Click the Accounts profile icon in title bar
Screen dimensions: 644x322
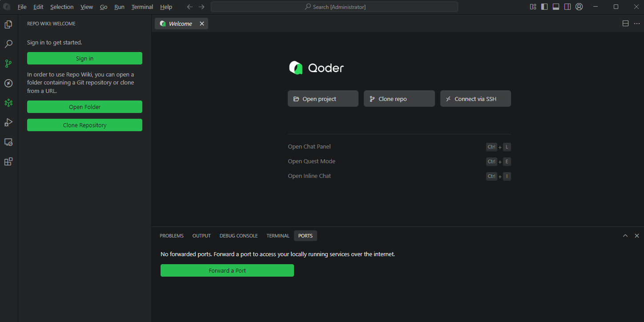point(579,7)
